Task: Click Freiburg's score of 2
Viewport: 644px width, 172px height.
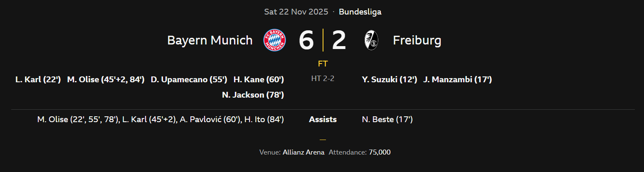Action: (x=339, y=41)
